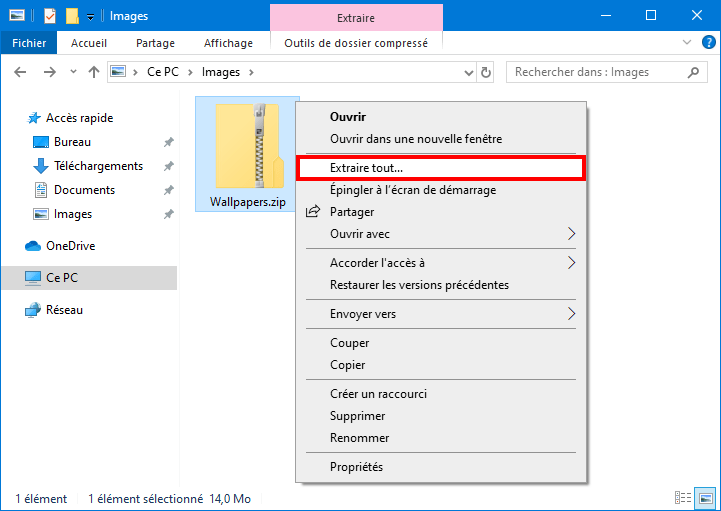The image size is (721, 511).
Task: Open the address bar history dropdown
Action: (470, 72)
